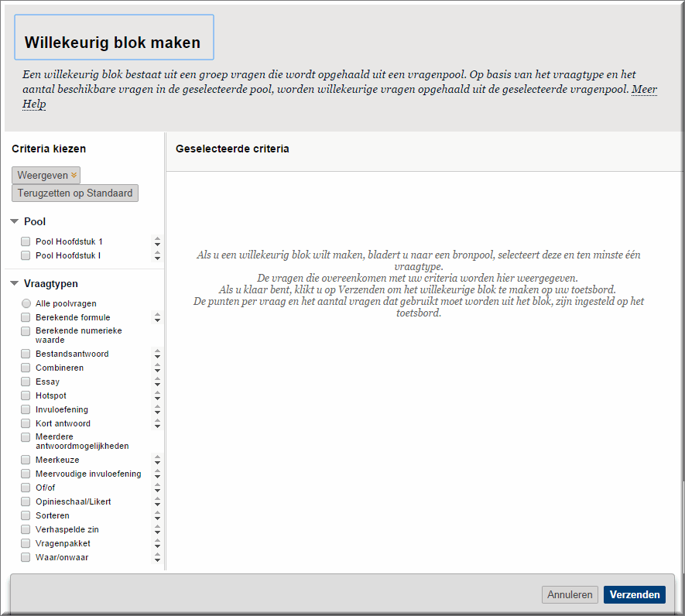
Task: Click reorder arrows beside Vragenpakket
Action: [157, 544]
